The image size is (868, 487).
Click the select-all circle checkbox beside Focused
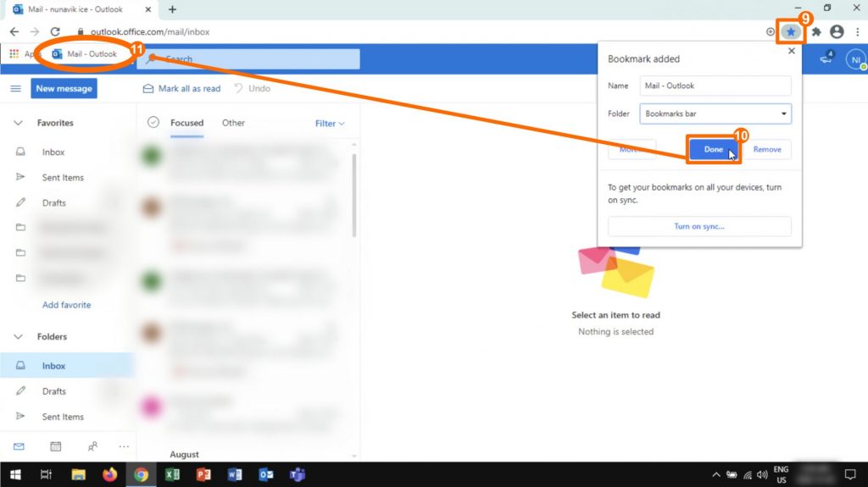[x=153, y=123]
